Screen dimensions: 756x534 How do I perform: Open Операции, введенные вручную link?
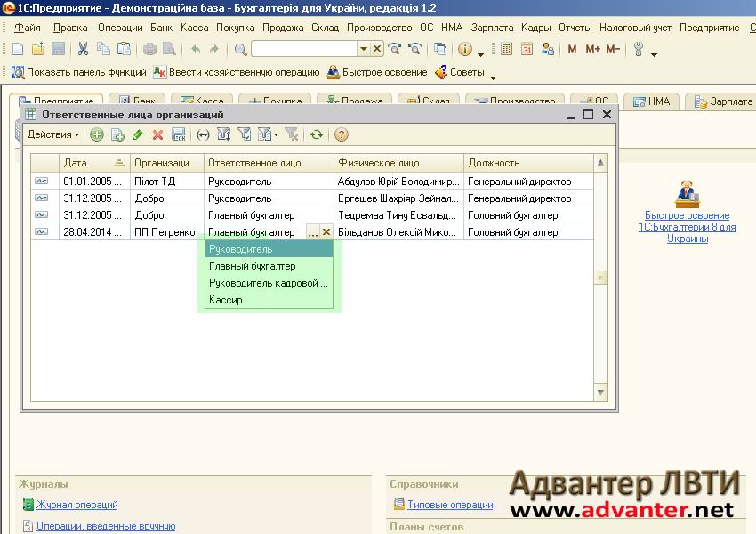pos(106,526)
